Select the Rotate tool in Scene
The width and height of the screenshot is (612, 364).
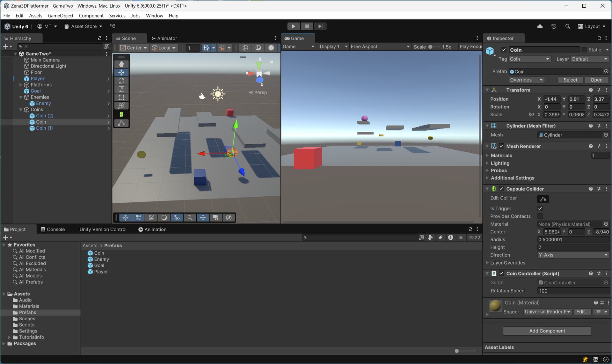121,81
